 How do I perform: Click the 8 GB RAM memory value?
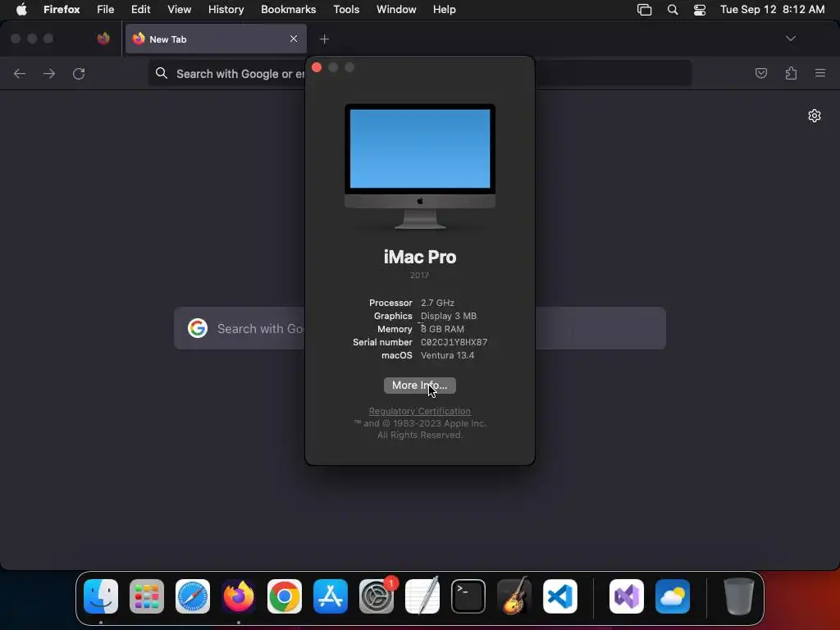(x=442, y=329)
